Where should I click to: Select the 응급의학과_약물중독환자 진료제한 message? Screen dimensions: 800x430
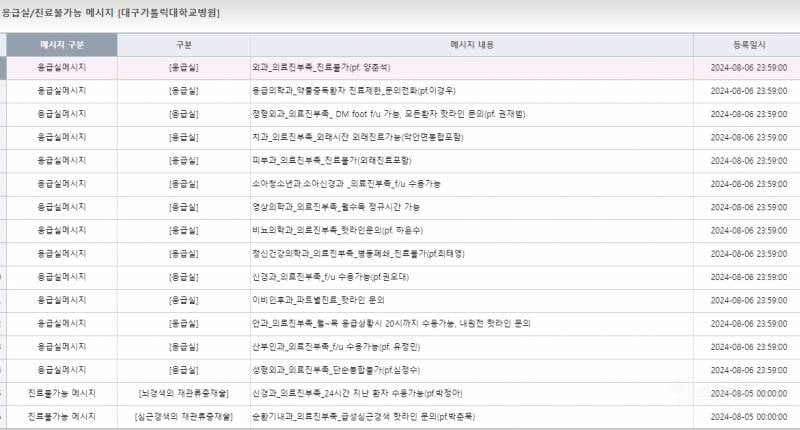(x=354, y=91)
